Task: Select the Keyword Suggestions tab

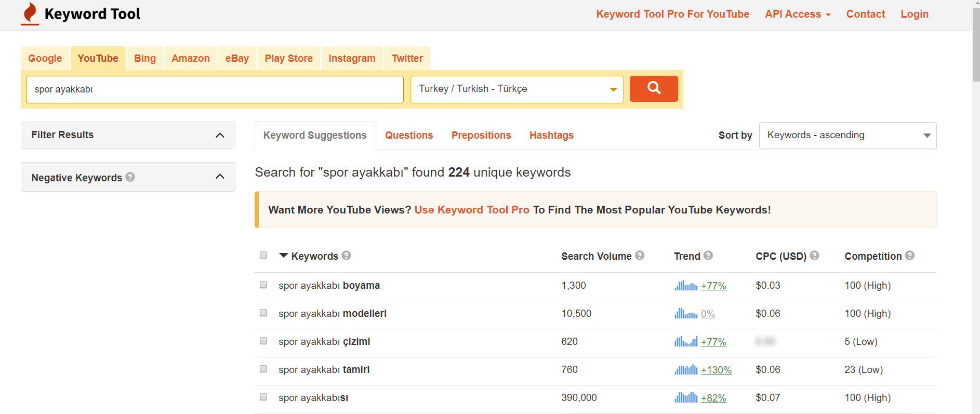Action: click(x=315, y=136)
